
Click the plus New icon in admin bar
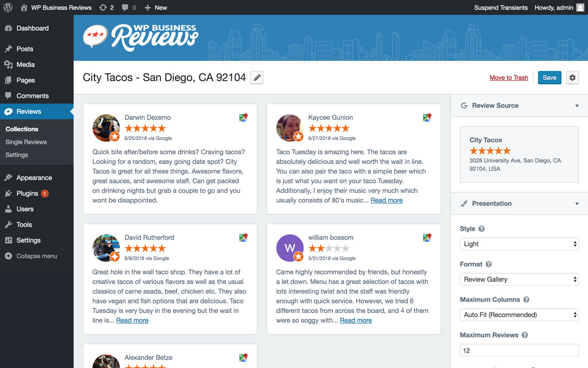(x=147, y=8)
